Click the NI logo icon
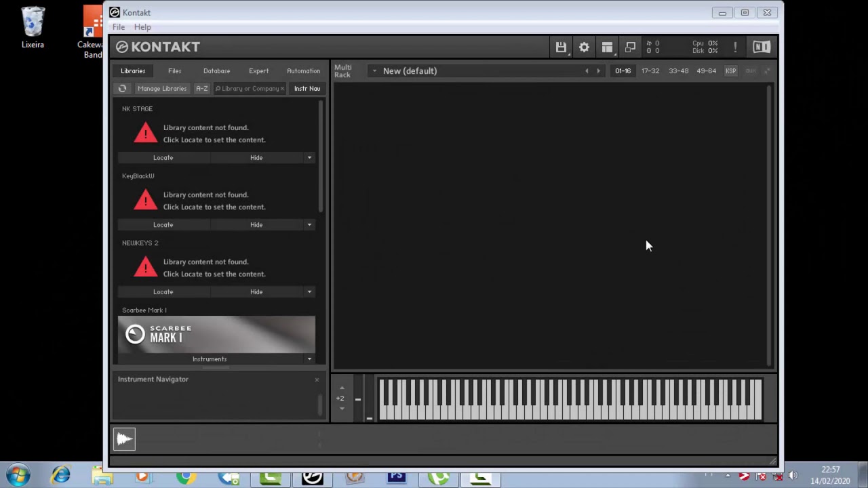The width and height of the screenshot is (868, 488). 761,47
